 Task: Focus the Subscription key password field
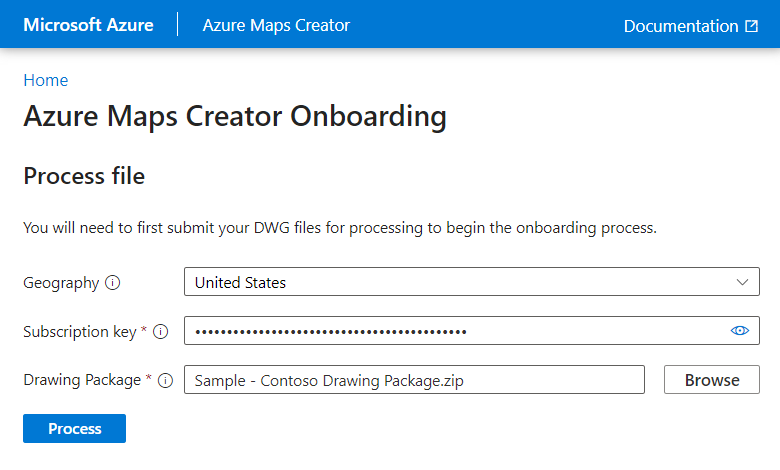point(450,331)
